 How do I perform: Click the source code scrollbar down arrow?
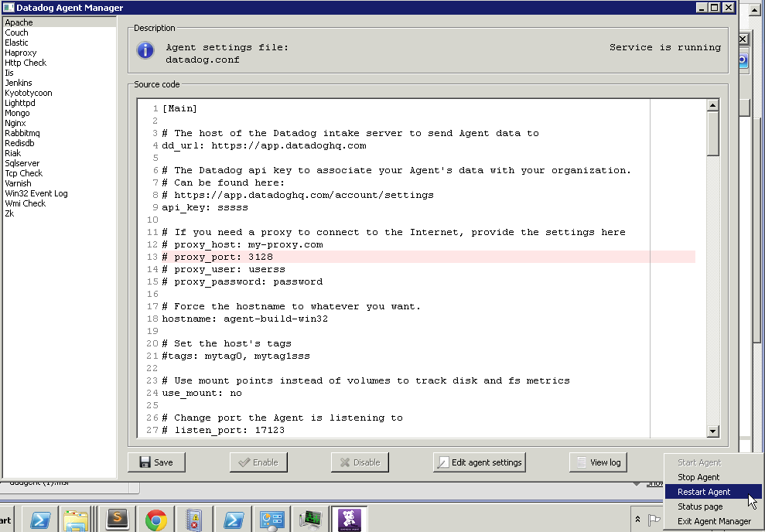tap(713, 431)
